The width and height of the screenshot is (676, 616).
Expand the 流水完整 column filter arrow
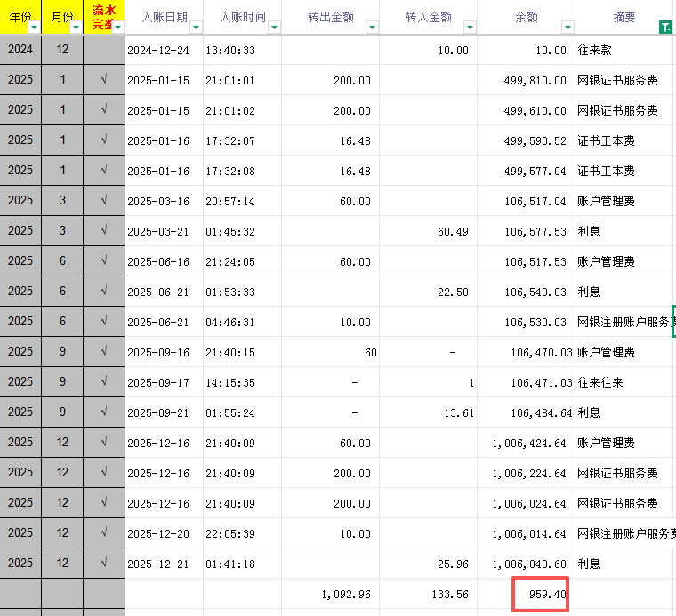click(117, 28)
